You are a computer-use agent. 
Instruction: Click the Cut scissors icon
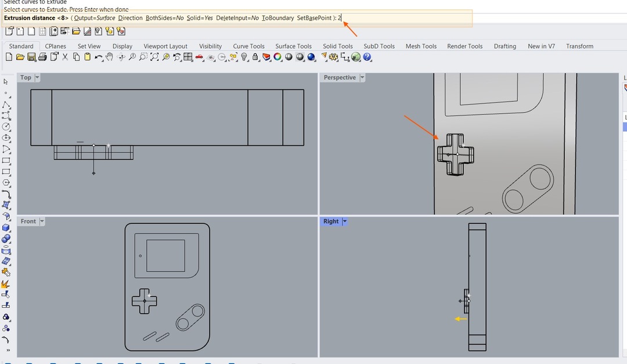65,57
